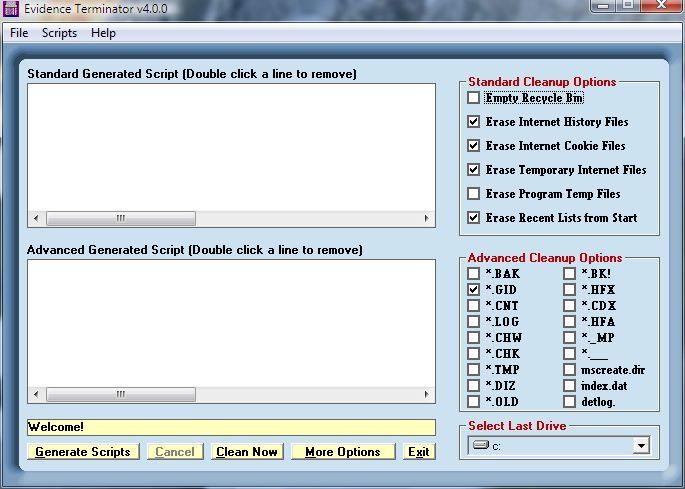Image resolution: width=685 pixels, height=489 pixels.
Task: Click the Generate Scripts button
Action: pyautogui.click(x=83, y=452)
